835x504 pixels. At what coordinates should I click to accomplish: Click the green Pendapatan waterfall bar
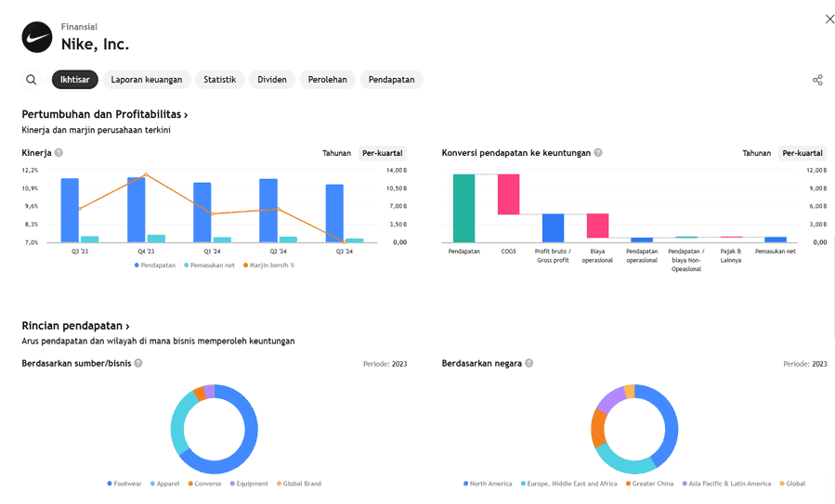pos(463,208)
